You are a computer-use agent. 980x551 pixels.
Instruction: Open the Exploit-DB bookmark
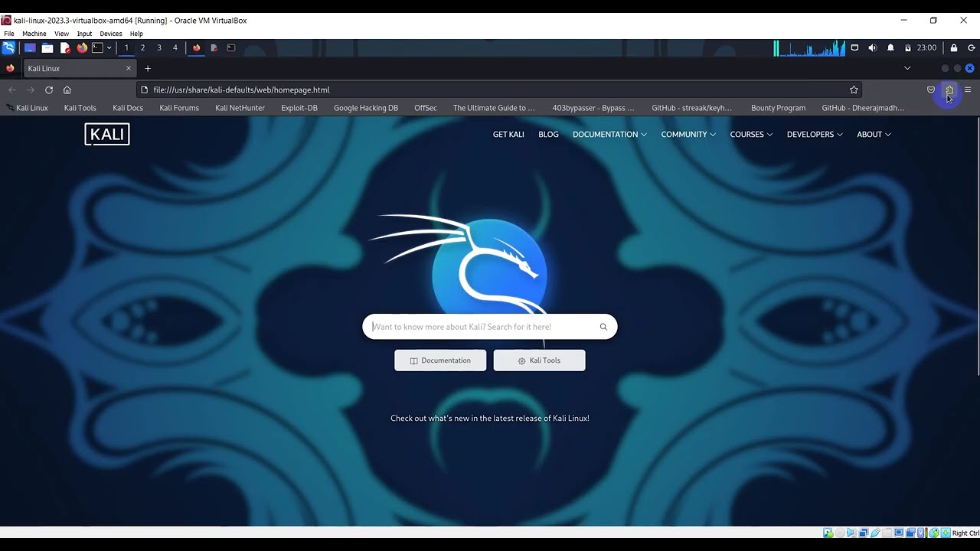point(299,108)
